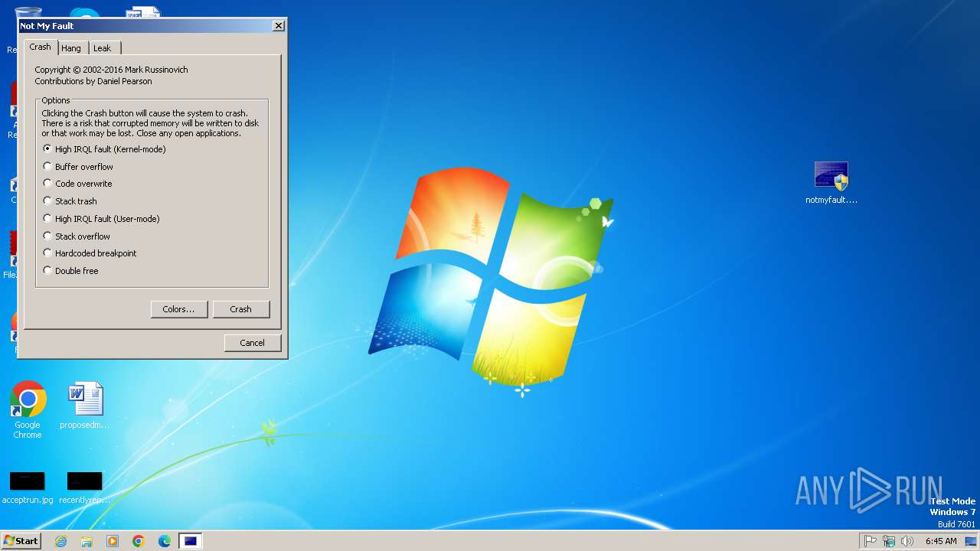980x551 pixels.
Task: Open acceptrun.jpg desktop file
Action: (x=28, y=487)
